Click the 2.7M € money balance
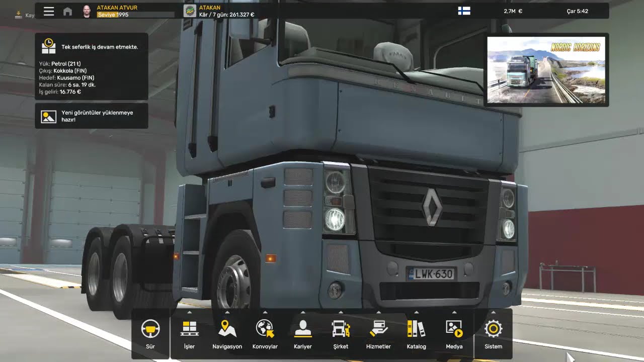This screenshot has width=644, height=362. point(513,11)
